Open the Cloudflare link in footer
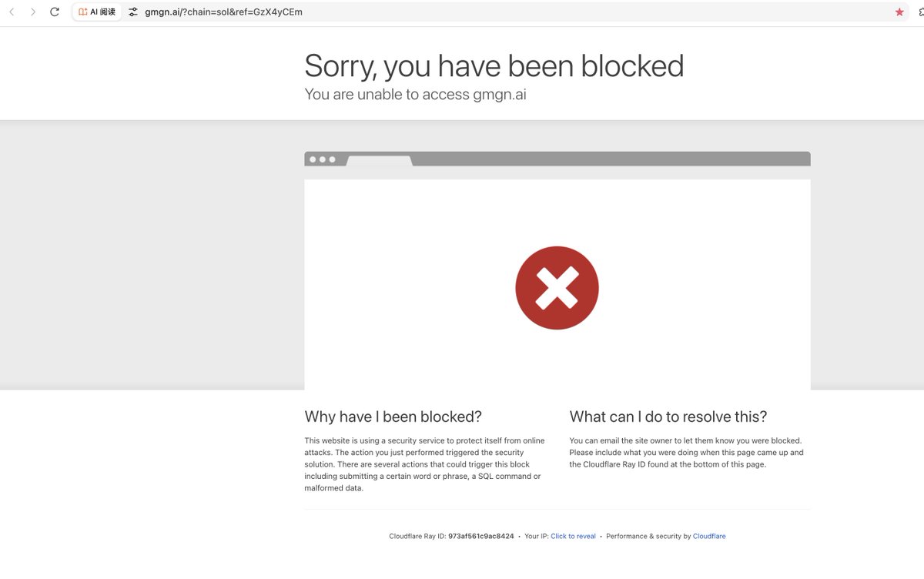This screenshot has width=924, height=579. (709, 537)
